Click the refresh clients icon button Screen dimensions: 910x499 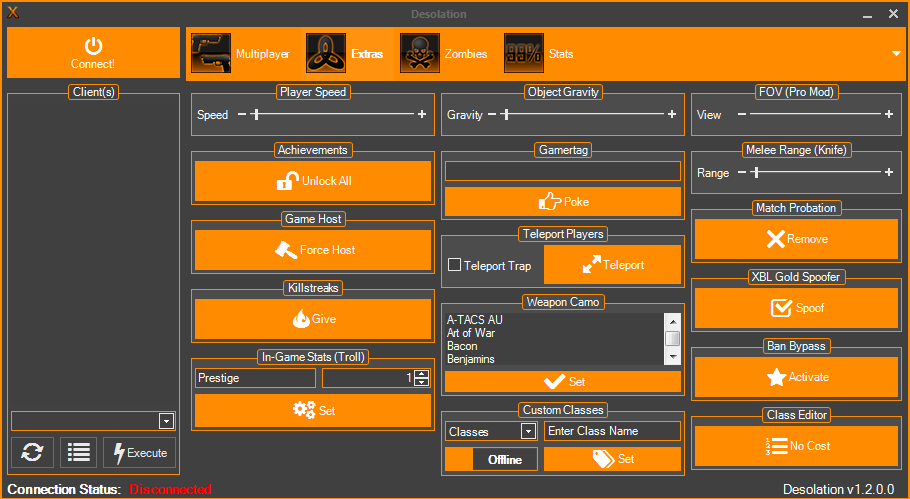32,453
